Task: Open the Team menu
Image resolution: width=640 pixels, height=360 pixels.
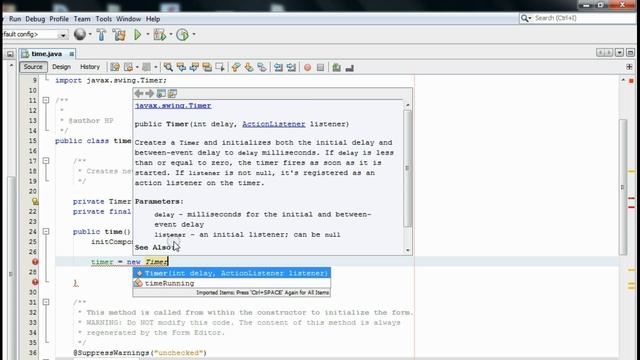Action: click(x=82, y=19)
